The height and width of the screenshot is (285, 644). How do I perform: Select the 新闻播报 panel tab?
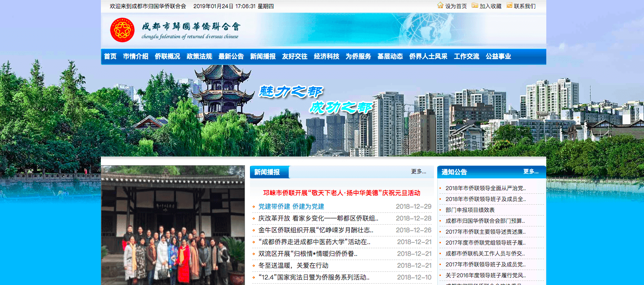point(267,172)
